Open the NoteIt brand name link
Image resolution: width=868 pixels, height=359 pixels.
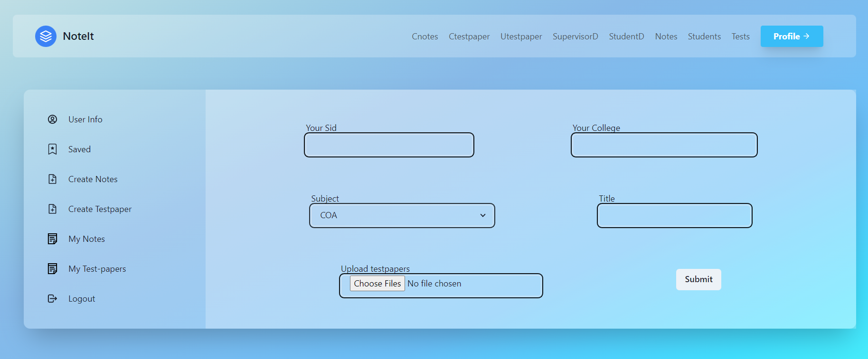[78, 36]
